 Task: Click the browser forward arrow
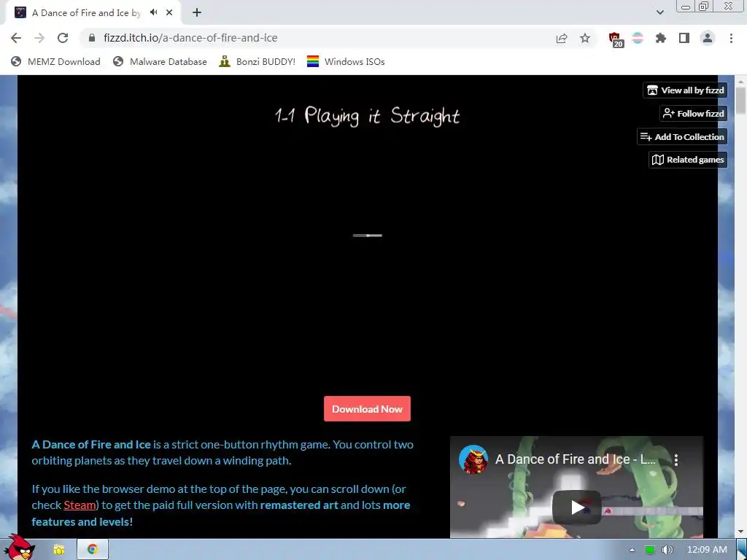[39, 38]
